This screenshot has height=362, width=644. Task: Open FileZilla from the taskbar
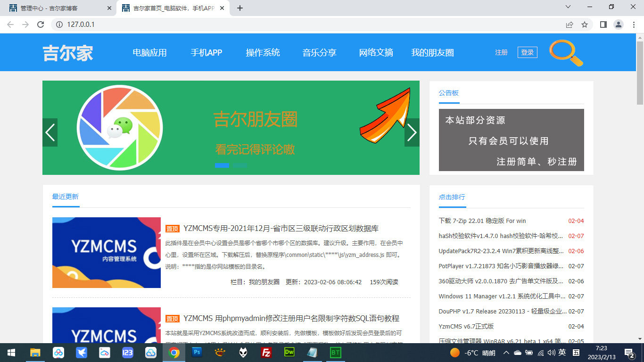click(266, 352)
